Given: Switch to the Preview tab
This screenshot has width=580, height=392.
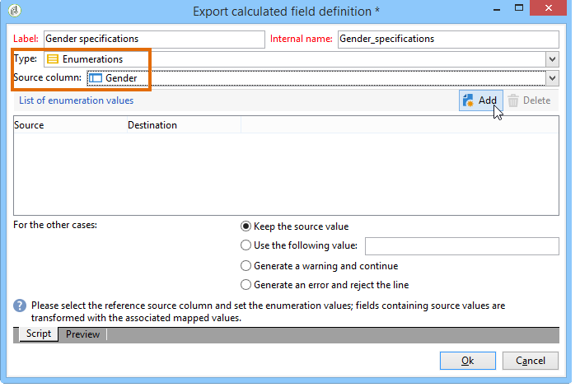Looking at the screenshot, I should [82, 334].
